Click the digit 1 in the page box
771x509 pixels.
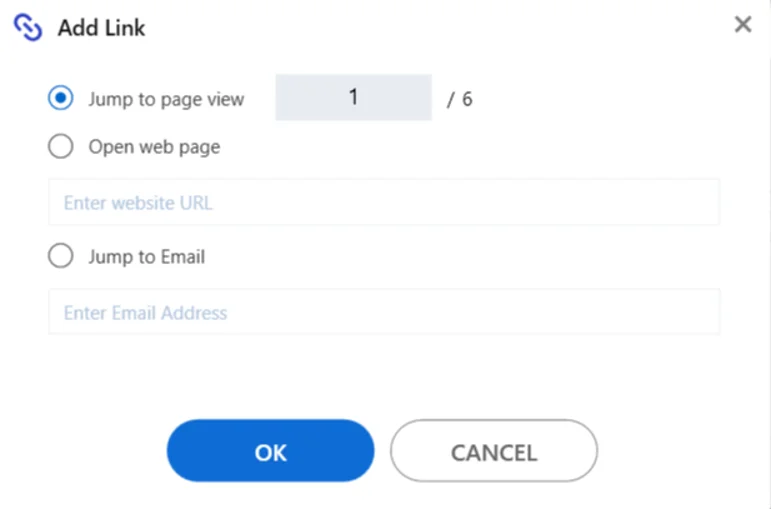[x=354, y=97]
